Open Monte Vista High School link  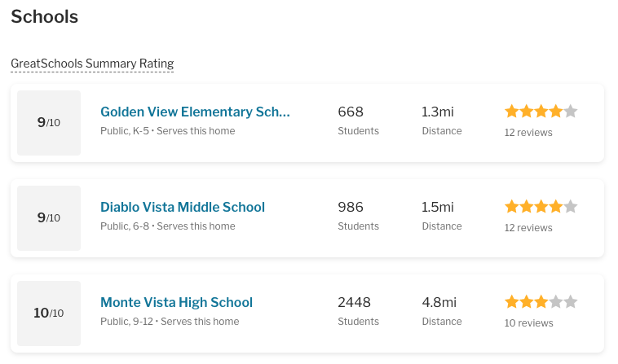(177, 302)
